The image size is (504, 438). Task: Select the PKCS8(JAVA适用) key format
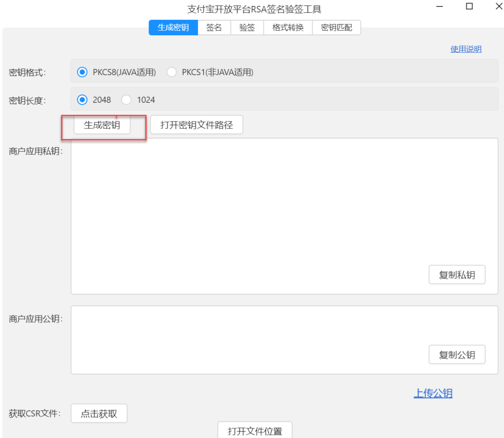[83, 72]
